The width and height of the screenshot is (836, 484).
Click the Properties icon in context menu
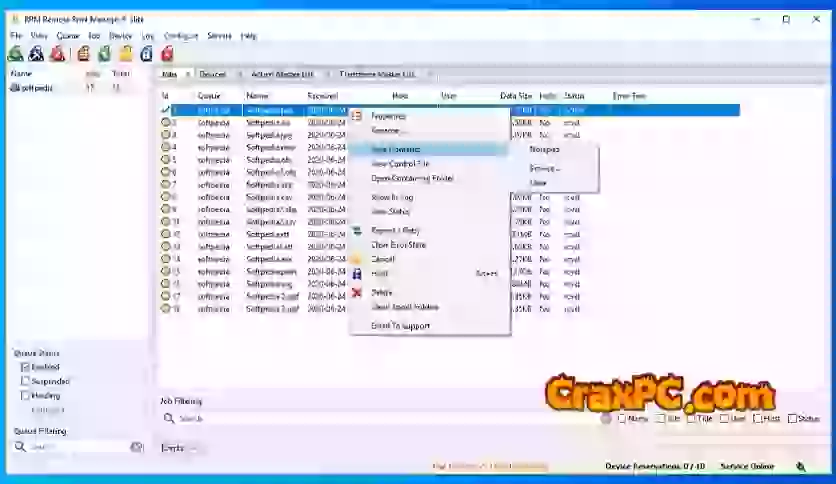pos(357,116)
